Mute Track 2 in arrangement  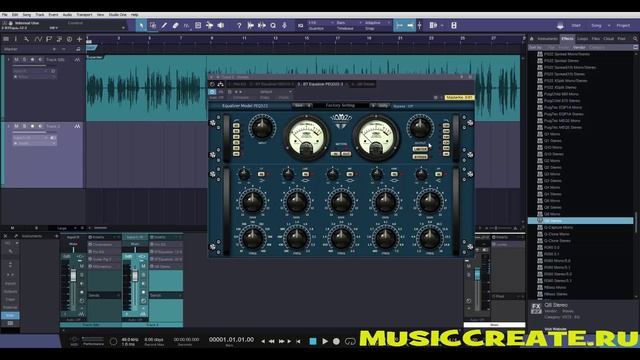coord(16,127)
